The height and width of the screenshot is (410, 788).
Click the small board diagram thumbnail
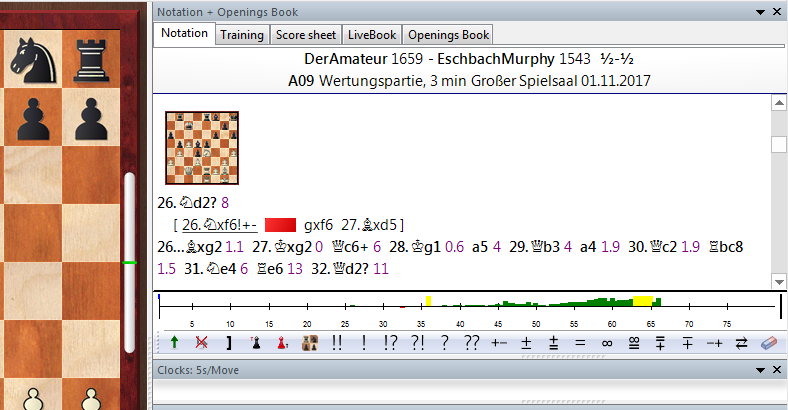pyautogui.click(x=202, y=147)
